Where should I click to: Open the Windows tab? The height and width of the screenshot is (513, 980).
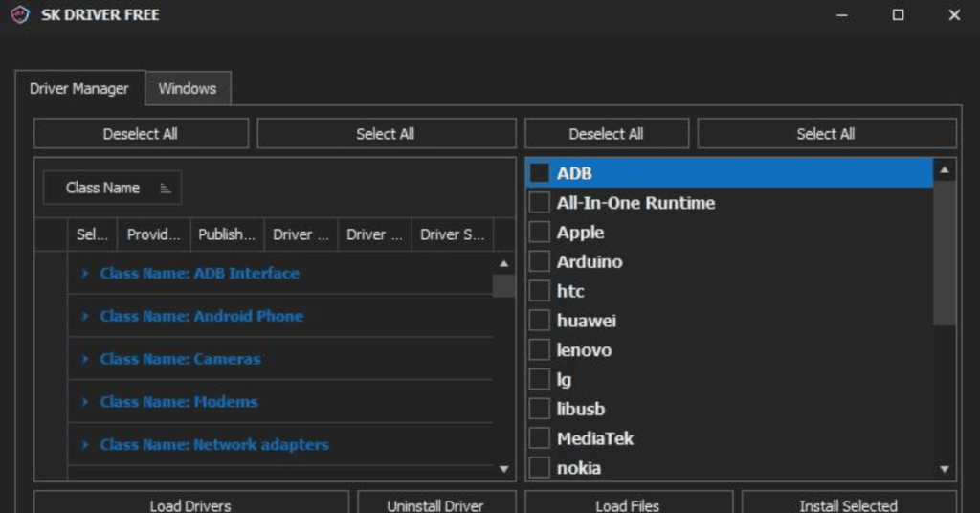(x=188, y=89)
